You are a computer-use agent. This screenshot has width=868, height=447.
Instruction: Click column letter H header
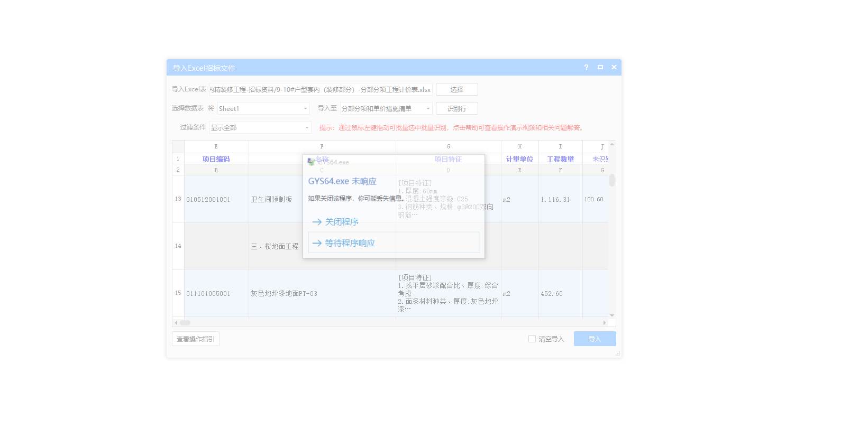click(x=520, y=146)
